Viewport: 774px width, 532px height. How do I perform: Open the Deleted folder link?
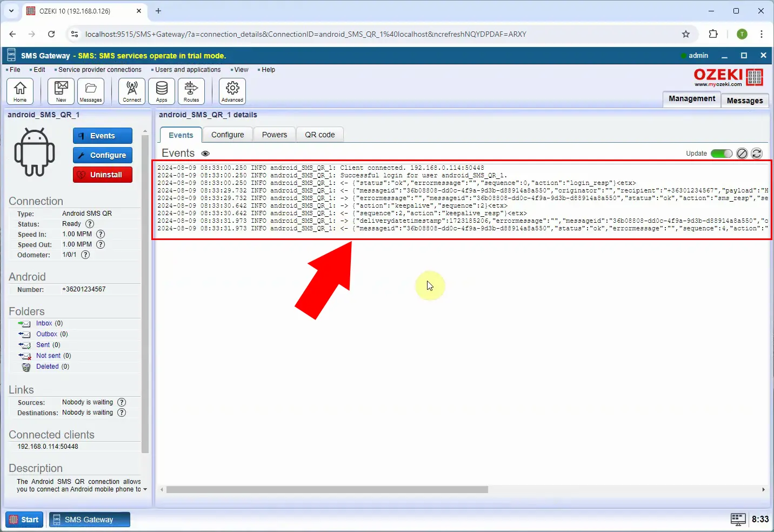click(47, 367)
